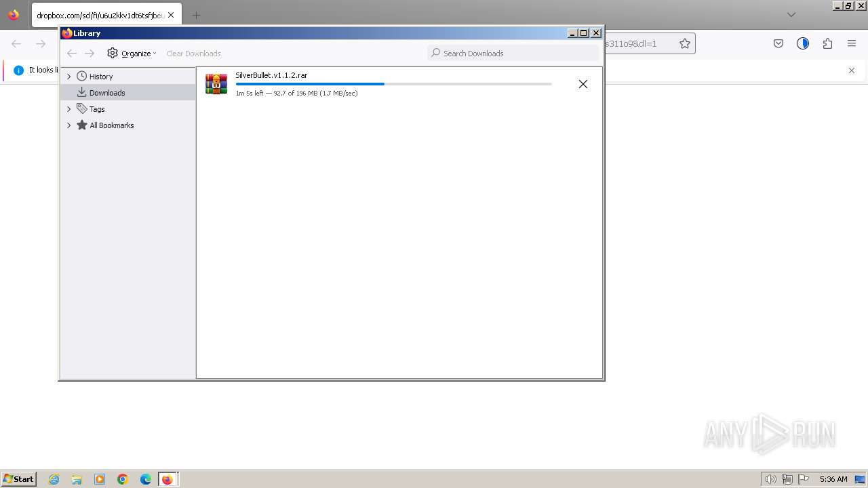Minimize the Library window
The image size is (868, 488).
coord(572,33)
